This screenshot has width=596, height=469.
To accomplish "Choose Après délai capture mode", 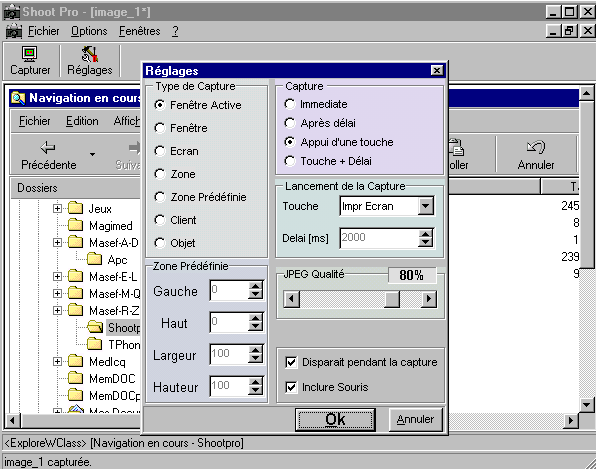I will [x=290, y=123].
